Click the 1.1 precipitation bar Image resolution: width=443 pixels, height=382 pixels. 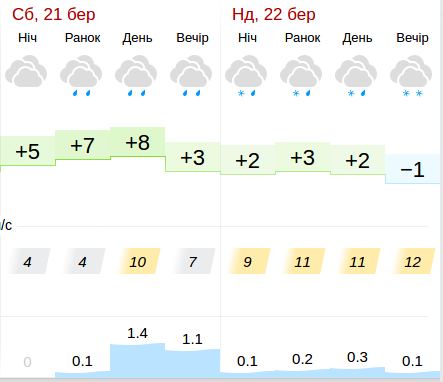(x=193, y=364)
